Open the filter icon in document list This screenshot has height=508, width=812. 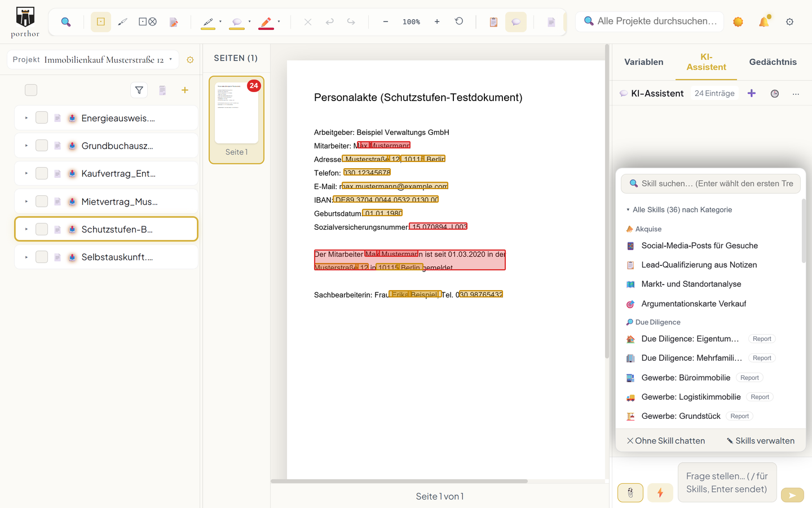click(x=139, y=90)
